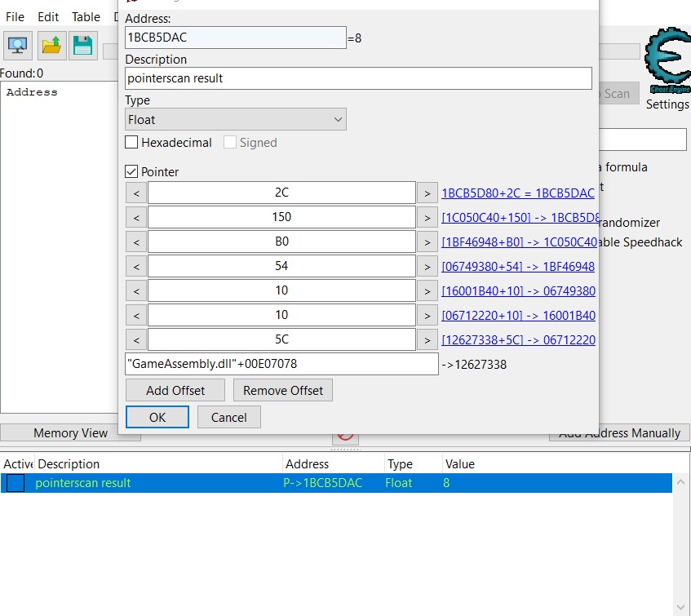Decrease the 2C offset with its left arrow
The width and height of the screenshot is (691, 616).
pos(135,193)
